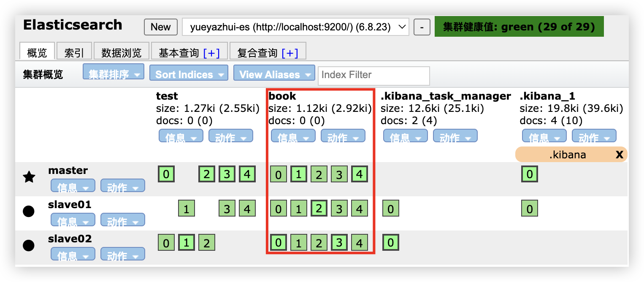
Task: Open 动作 menu for the slave02 node
Action: click(123, 254)
